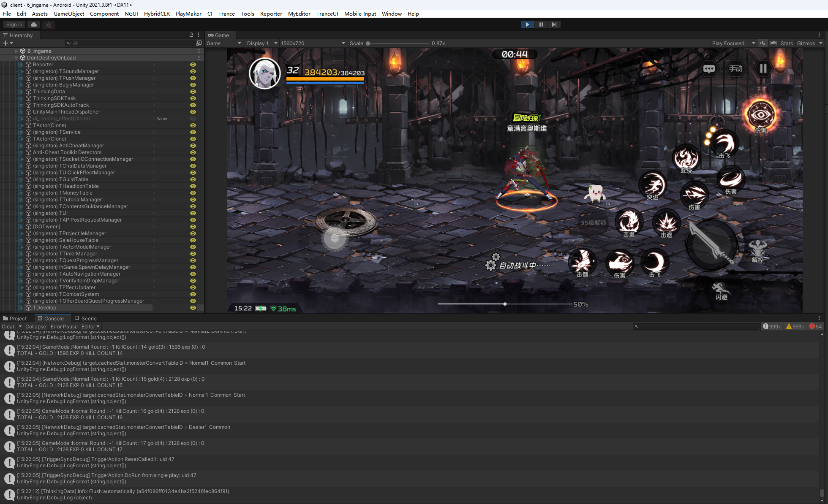Toggle visibility of TSoundManager object

coord(193,71)
